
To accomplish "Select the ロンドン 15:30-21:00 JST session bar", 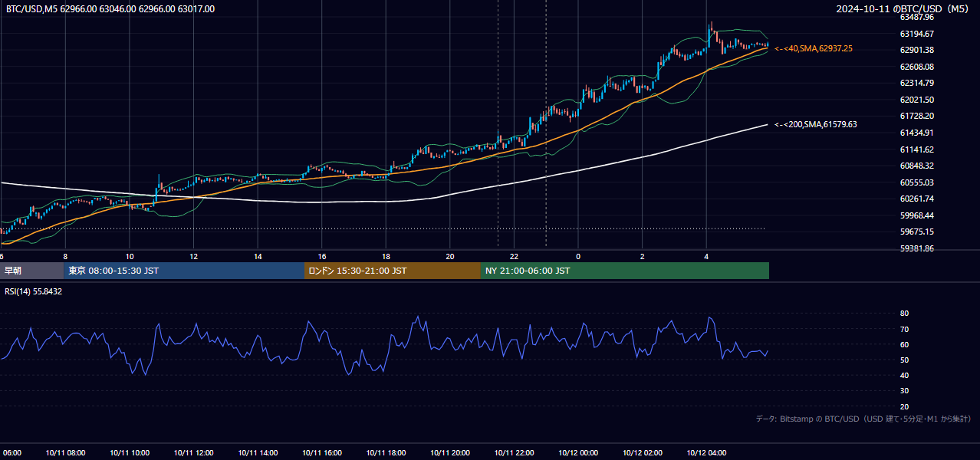I will click(393, 271).
